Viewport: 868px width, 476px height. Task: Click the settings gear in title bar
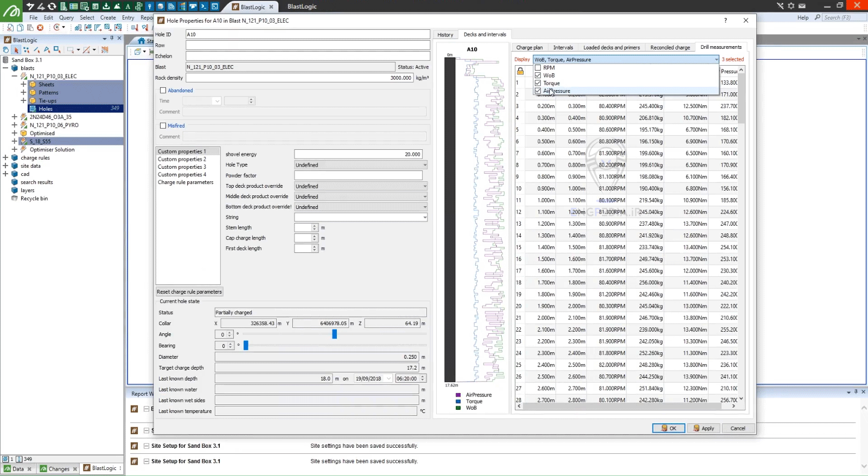pyautogui.click(x=791, y=6)
